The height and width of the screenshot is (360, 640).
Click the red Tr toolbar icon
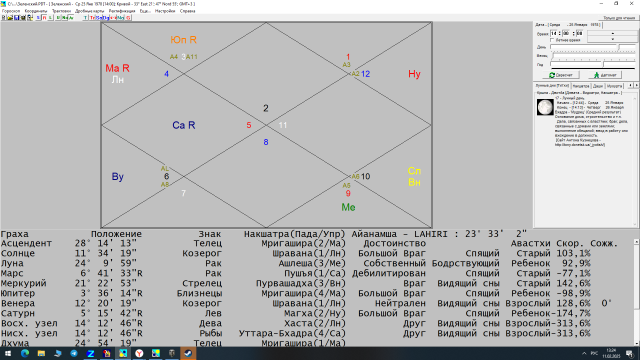click(x=92, y=18)
